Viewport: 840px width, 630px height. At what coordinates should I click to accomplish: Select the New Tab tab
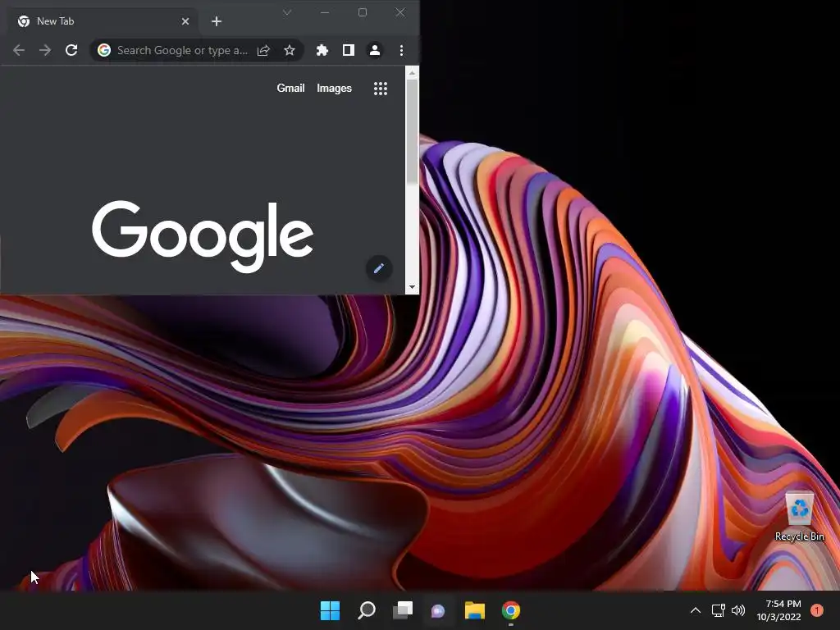pos(102,21)
